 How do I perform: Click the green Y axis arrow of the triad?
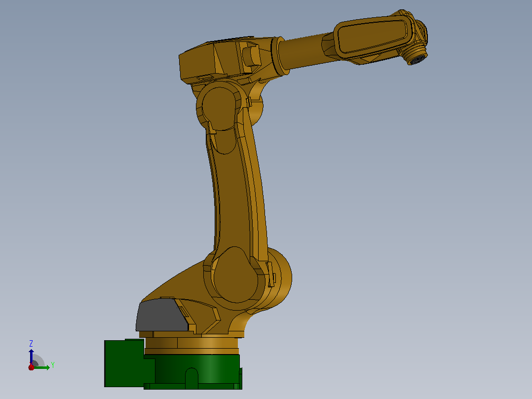coord(42,367)
